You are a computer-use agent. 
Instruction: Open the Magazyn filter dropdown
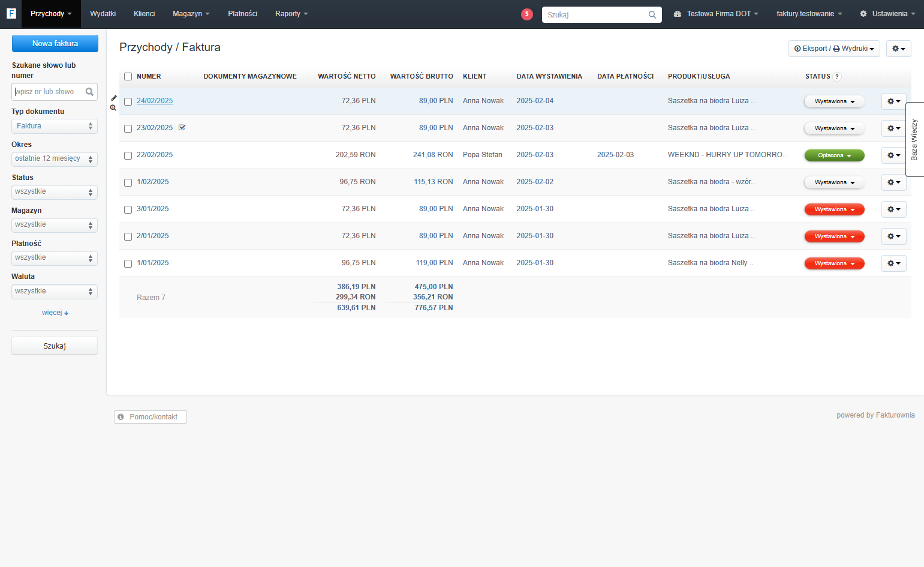tap(55, 225)
